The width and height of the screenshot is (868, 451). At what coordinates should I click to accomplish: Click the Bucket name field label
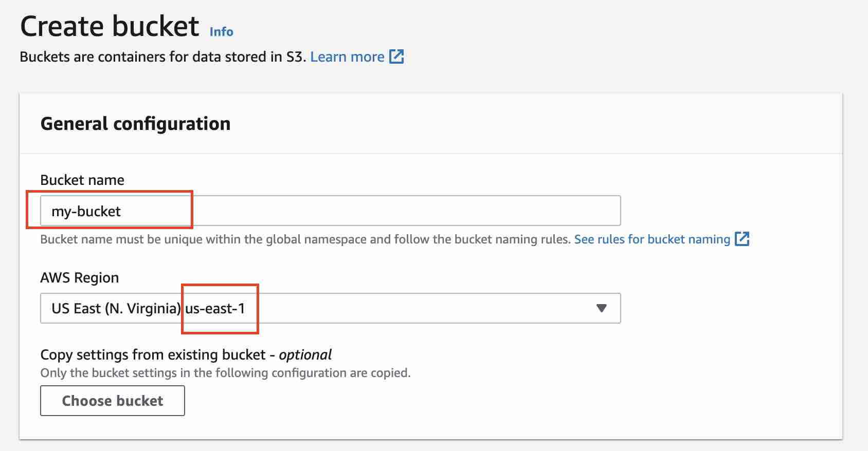[x=82, y=180]
